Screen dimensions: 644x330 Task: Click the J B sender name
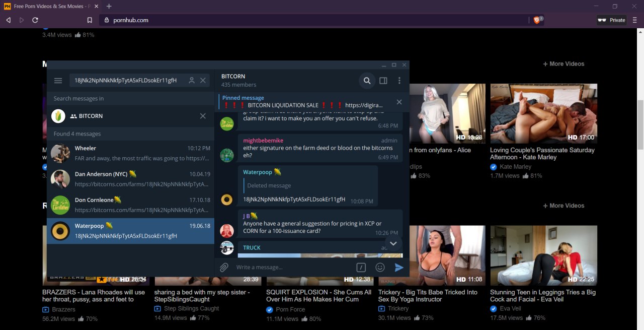[x=247, y=216]
